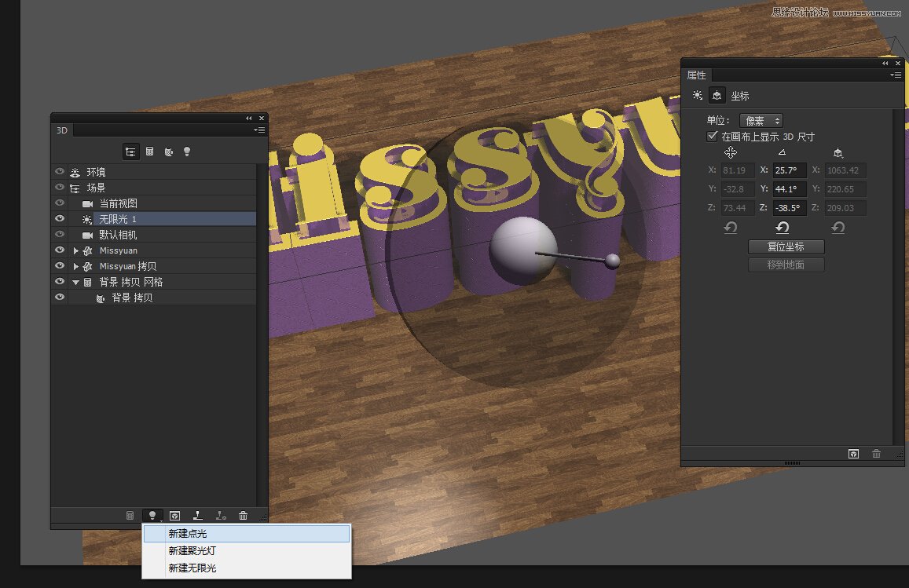Select the lights filter icon in 3D panel

(x=186, y=152)
